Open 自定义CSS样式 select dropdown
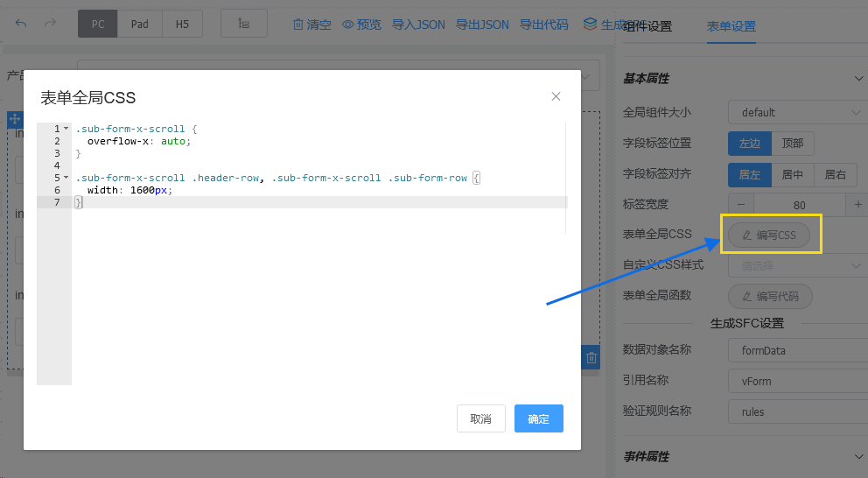 click(x=798, y=266)
